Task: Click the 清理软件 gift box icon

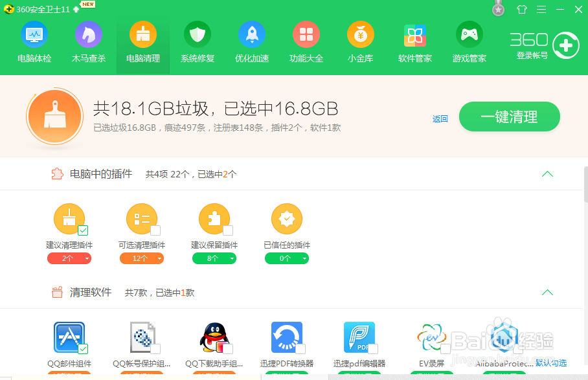Action: point(58,293)
